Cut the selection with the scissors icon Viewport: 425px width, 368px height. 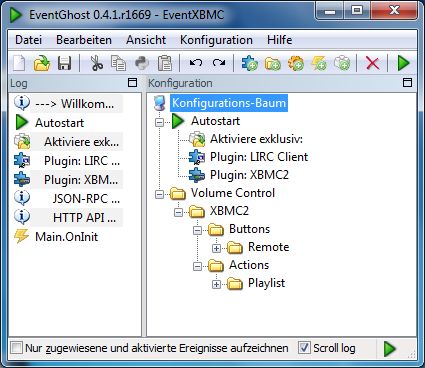[x=97, y=63]
